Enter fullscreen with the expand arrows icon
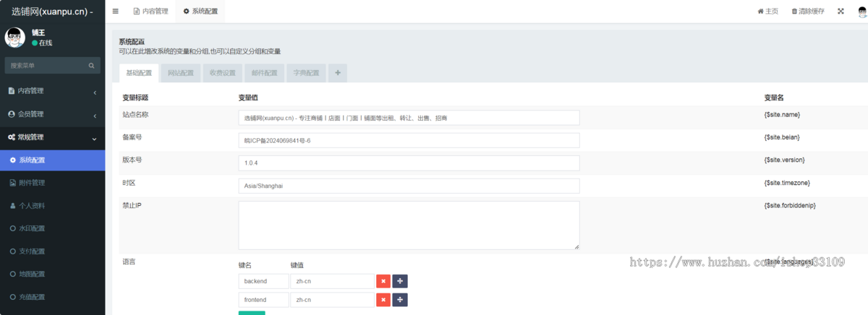The width and height of the screenshot is (868, 315). coord(841,12)
